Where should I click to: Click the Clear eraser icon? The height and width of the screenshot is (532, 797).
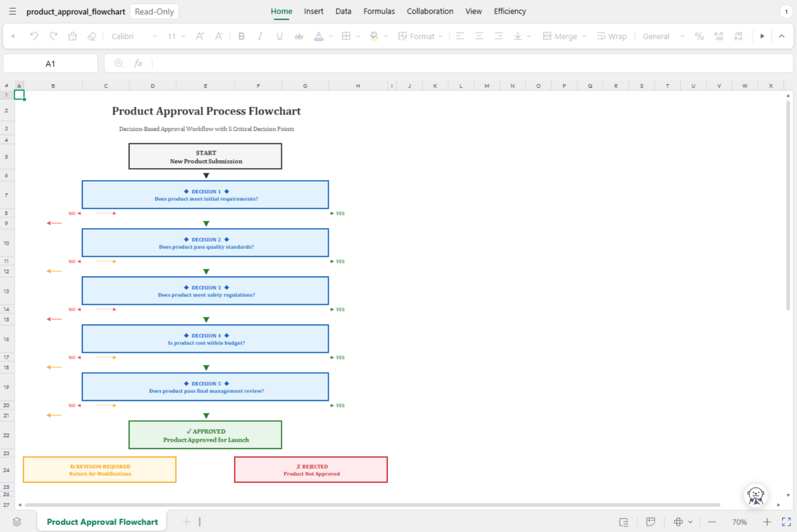92,36
